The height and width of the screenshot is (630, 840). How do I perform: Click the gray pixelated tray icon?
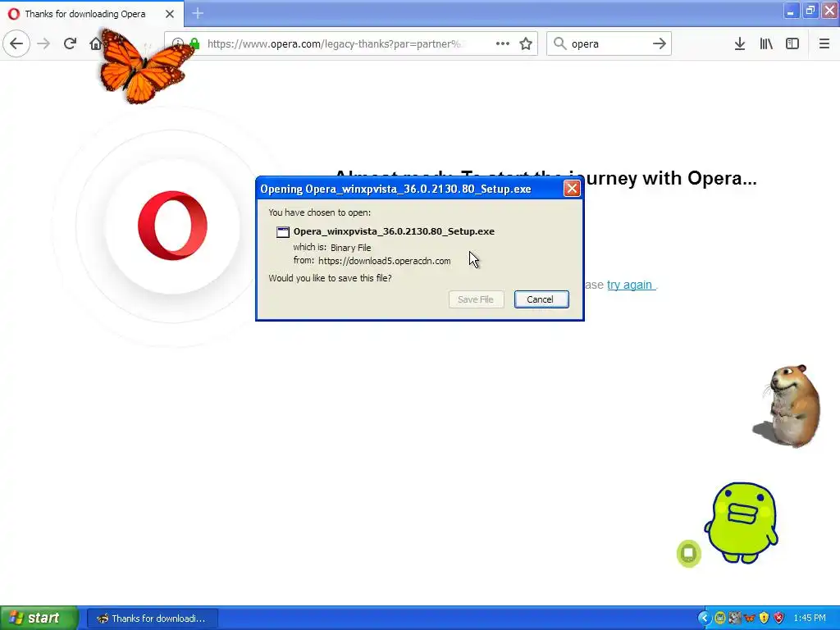coord(734,619)
